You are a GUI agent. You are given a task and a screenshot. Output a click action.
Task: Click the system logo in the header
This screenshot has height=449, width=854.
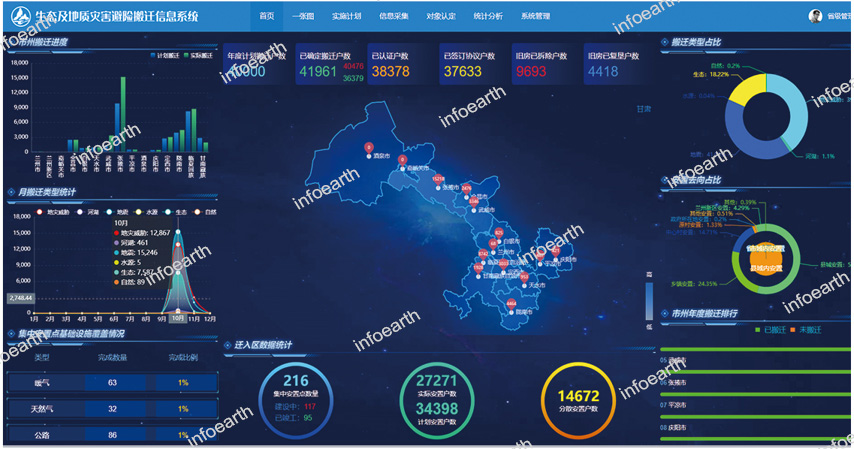[20, 16]
